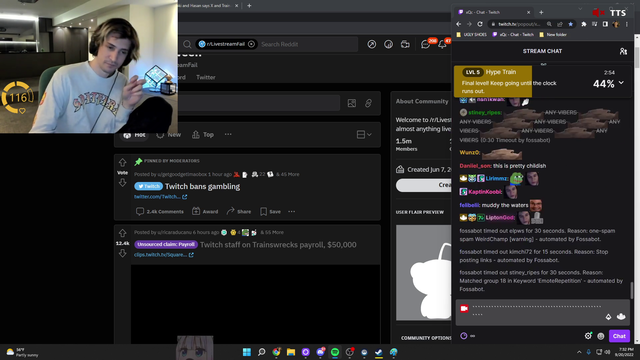Viewport: 640px width, 360px height.
Task: Save the Twitch bans gambling post
Action: point(270,211)
